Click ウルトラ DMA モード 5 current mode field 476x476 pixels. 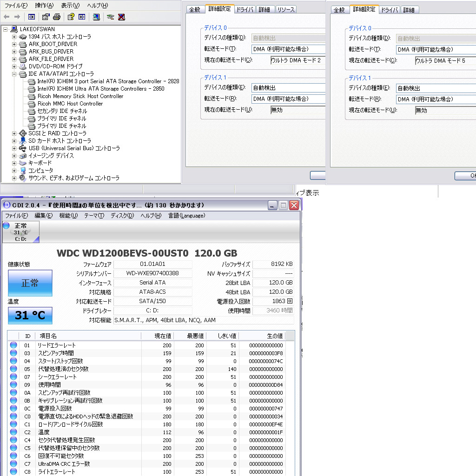pos(445,61)
